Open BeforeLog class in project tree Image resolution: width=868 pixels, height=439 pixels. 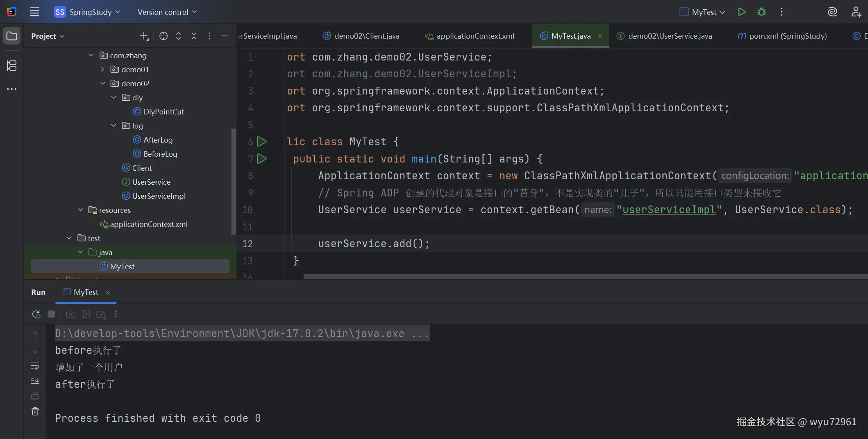coord(160,154)
